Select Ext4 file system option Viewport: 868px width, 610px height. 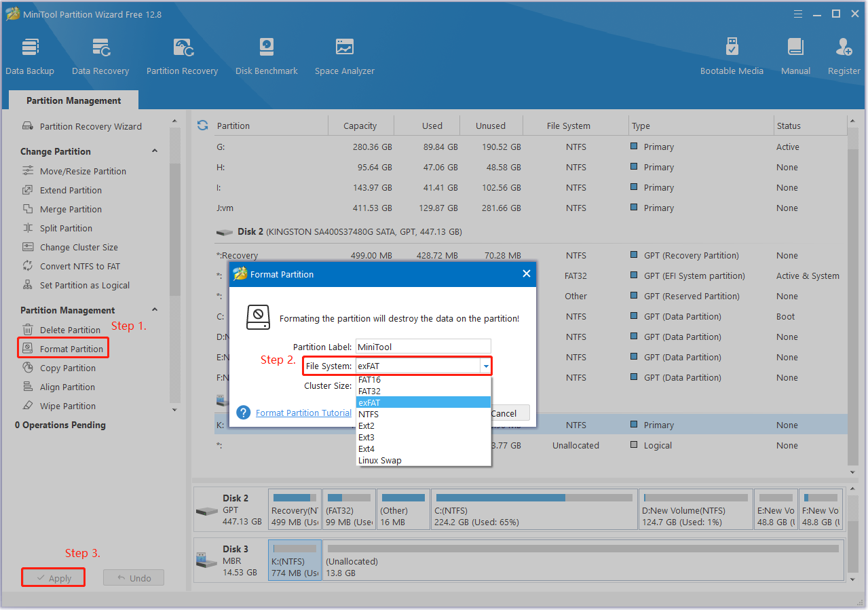coord(423,449)
